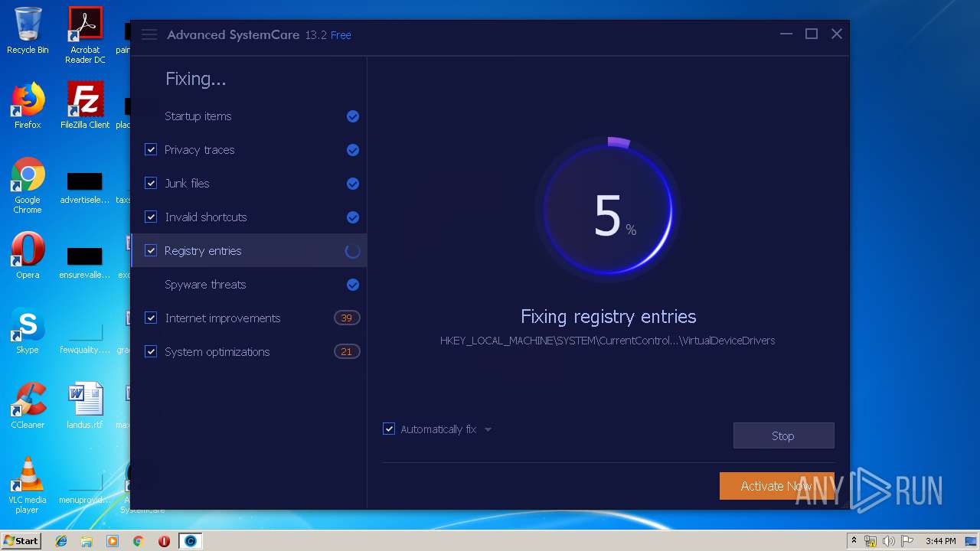Expand the Automatically fix dropdown arrow

pyautogui.click(x=488, y=430)
